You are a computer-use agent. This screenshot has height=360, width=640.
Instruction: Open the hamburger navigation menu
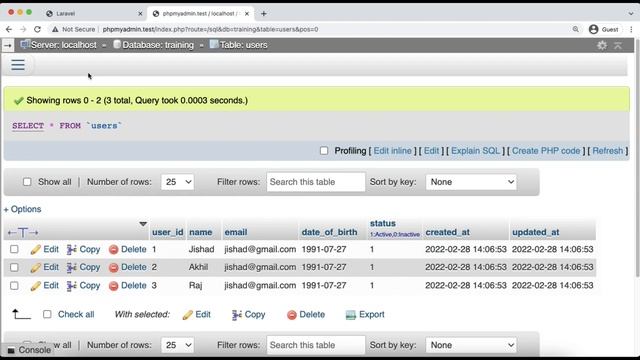(18, 65)
